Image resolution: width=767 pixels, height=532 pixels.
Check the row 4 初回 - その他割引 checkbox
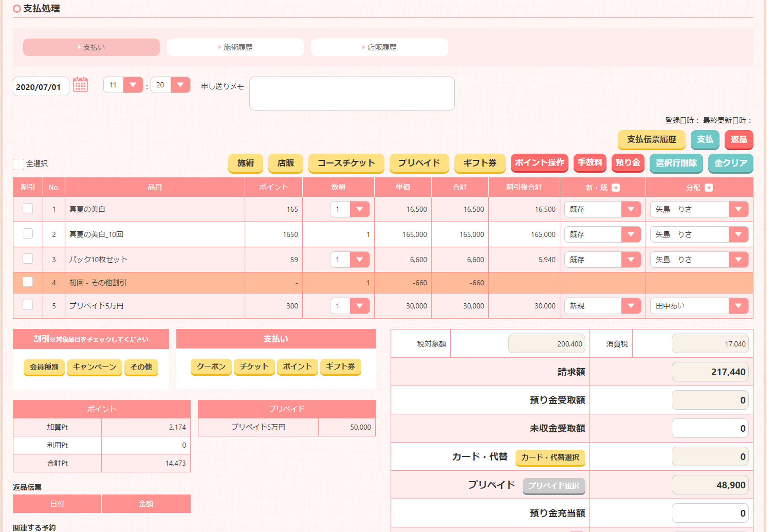tap(28, 282)
